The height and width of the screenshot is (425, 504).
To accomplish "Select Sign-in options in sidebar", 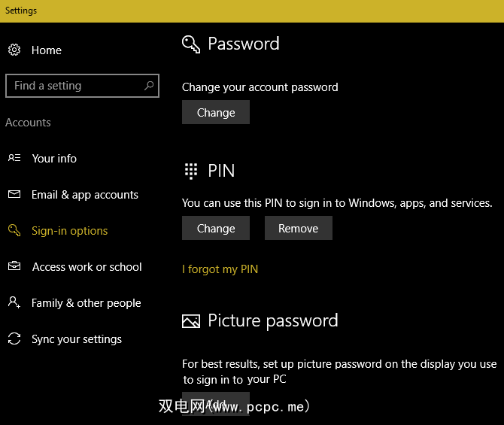I will [x=70, y=231].
